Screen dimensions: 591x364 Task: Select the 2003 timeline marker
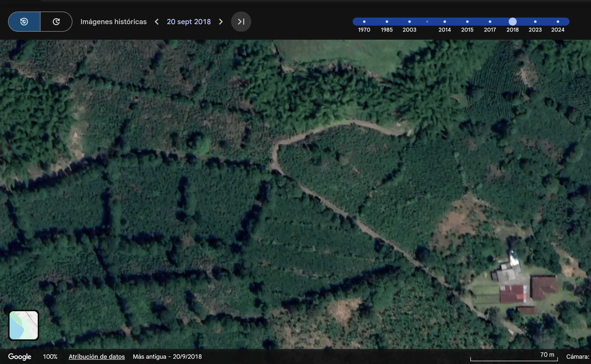tap(409, 22)
